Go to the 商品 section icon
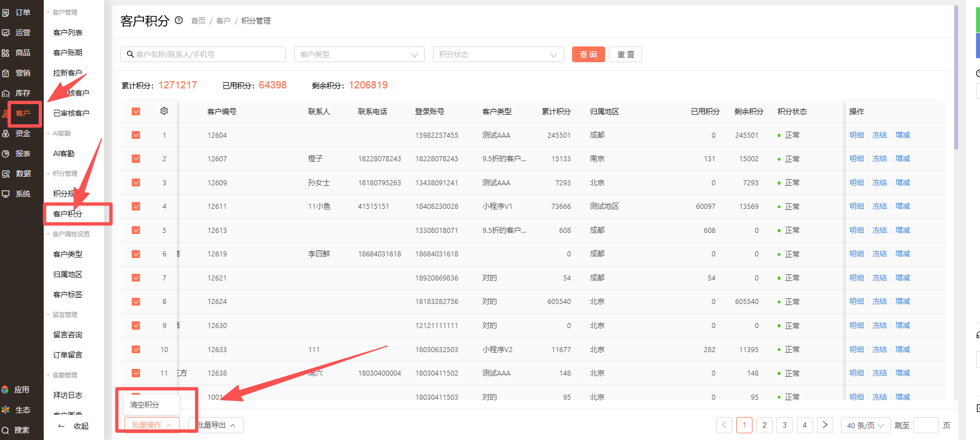Image resolution: width=980 pixels, height=440 pixels. 6,53
